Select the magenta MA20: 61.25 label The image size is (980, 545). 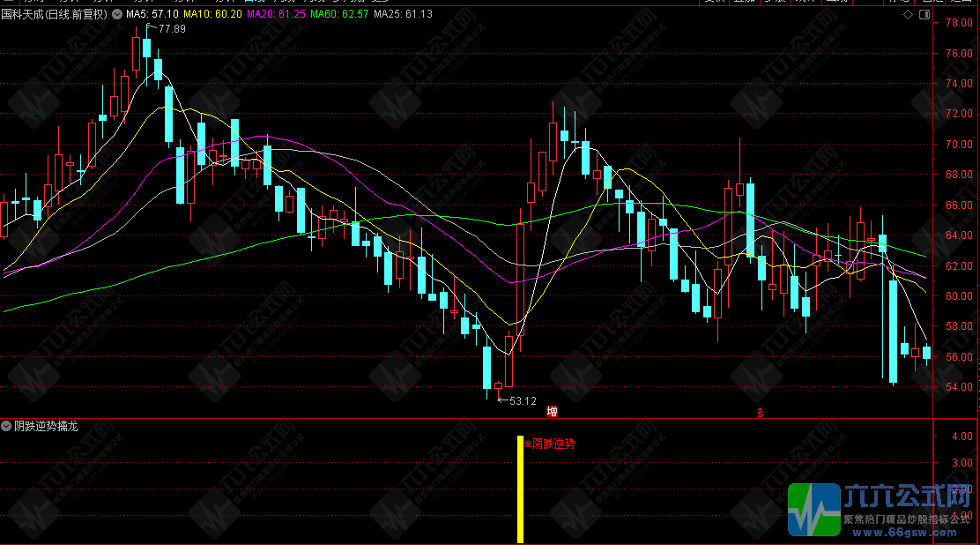tap(276, 14)
